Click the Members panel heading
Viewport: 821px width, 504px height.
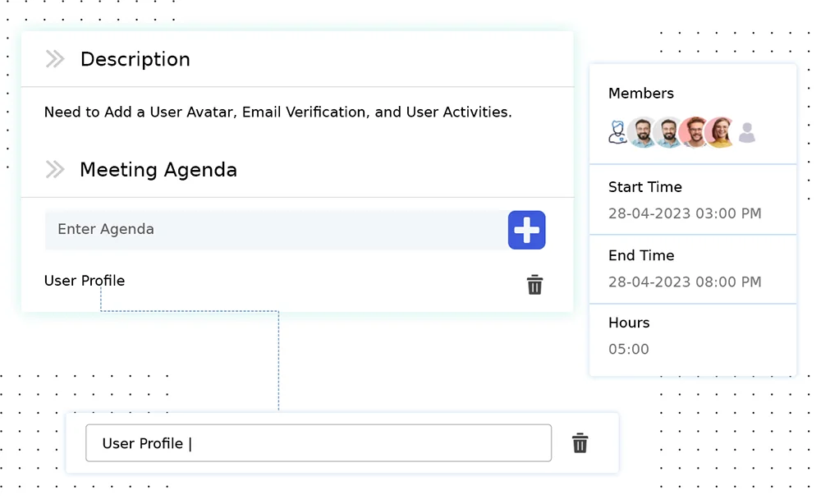tap(640, 93)
